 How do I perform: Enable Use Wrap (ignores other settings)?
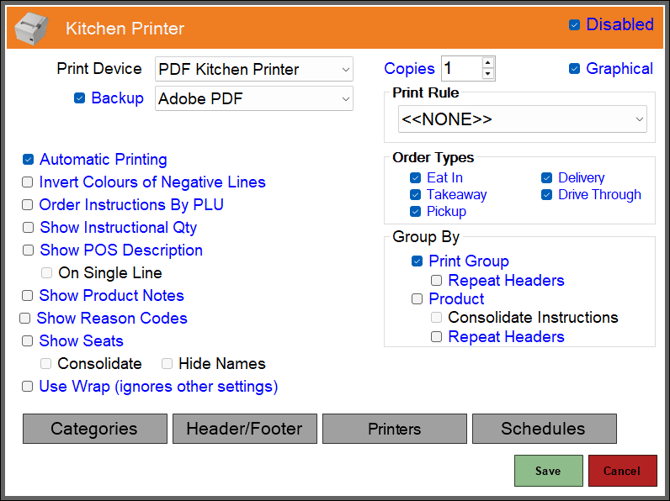[x=28, y=386]
